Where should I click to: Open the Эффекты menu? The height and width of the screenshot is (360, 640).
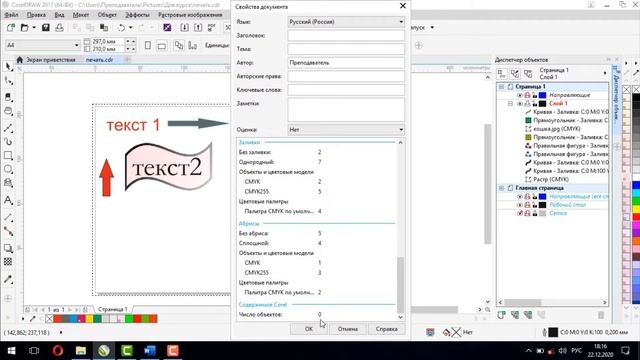[x=137, y=15]
